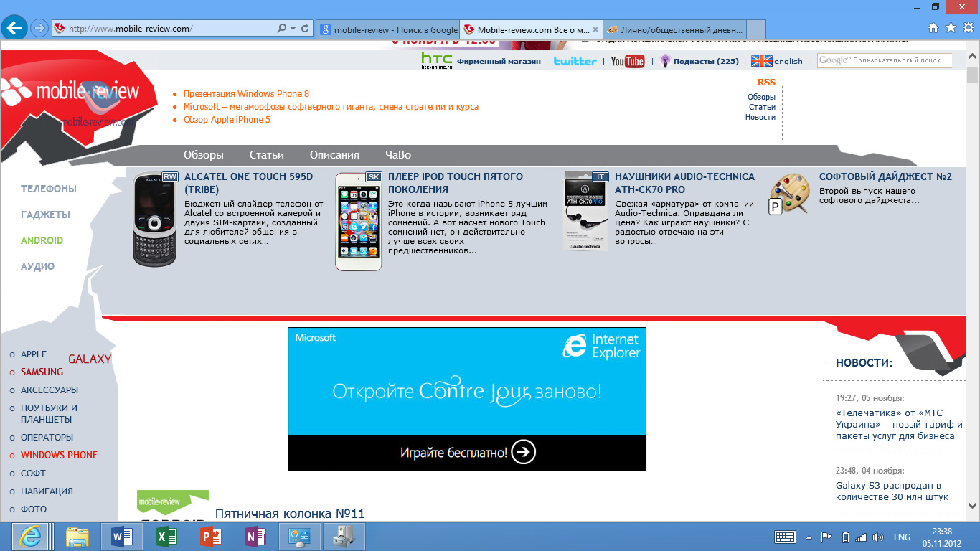Click the refresh icon in address bar
The width and height of the screenshot is (980, 551).
[305, 29]
